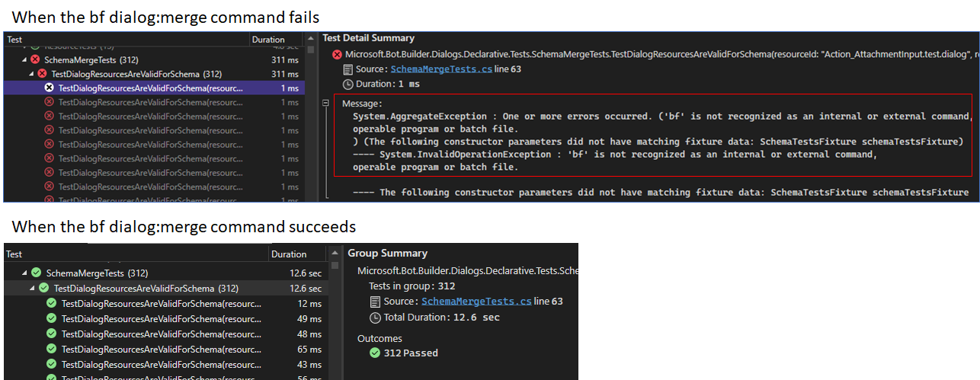
Task: Click the 312 Passed text
Action: coord(411,353)
